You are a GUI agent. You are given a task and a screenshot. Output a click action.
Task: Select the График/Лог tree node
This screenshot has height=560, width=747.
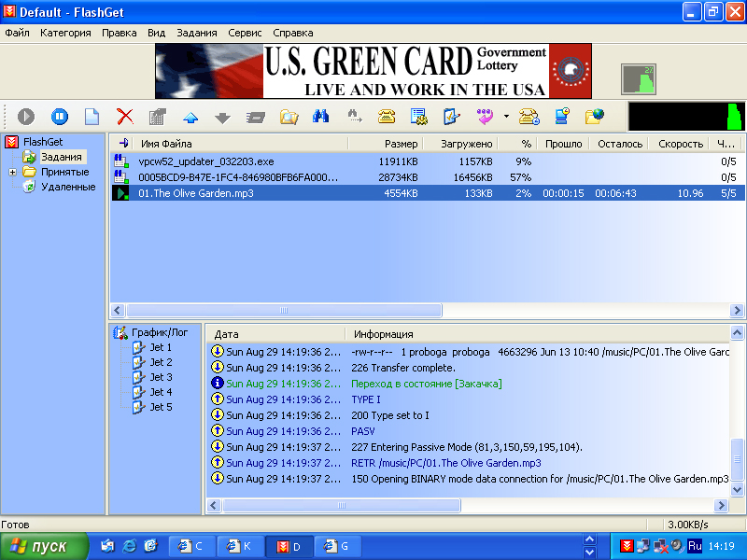tap(160, 332)
